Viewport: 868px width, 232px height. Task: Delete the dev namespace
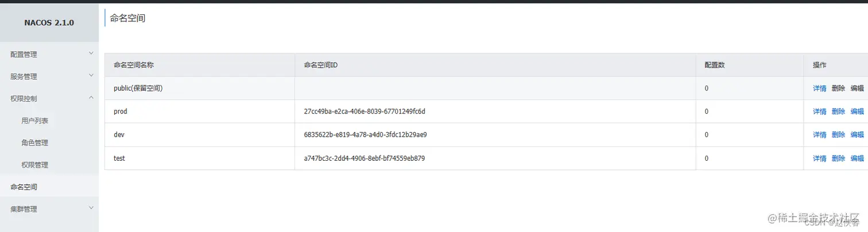point(838,135)
